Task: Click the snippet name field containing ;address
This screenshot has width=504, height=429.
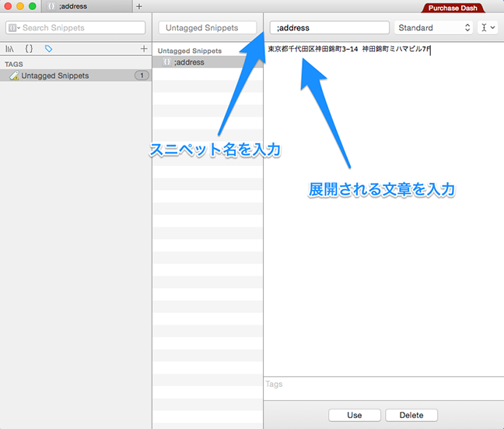Action: pos(329,28)
